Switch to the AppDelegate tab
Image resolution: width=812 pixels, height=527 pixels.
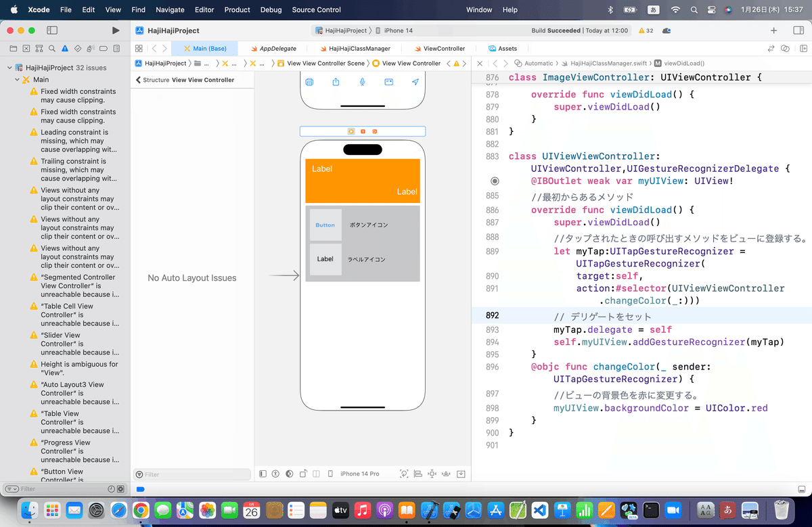click(x=273, y=49)
